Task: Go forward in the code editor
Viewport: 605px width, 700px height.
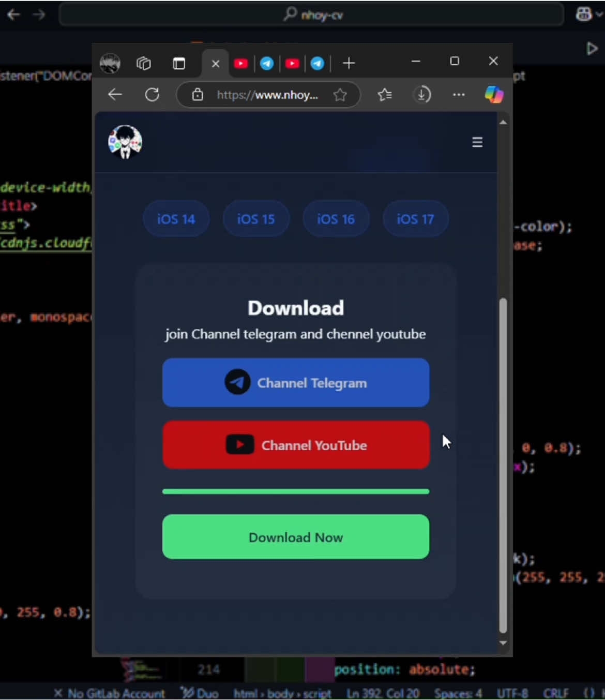Action: [39, 14]
